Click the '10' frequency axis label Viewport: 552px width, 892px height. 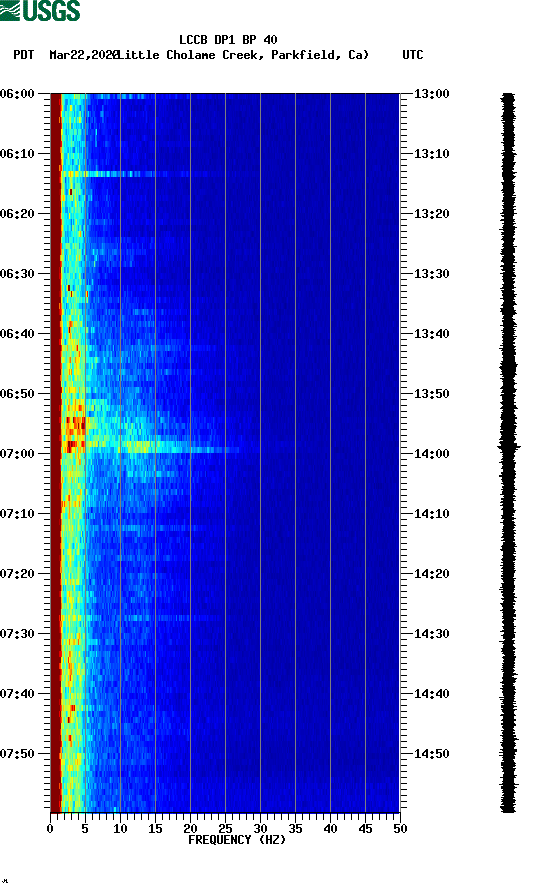[120, 829]
